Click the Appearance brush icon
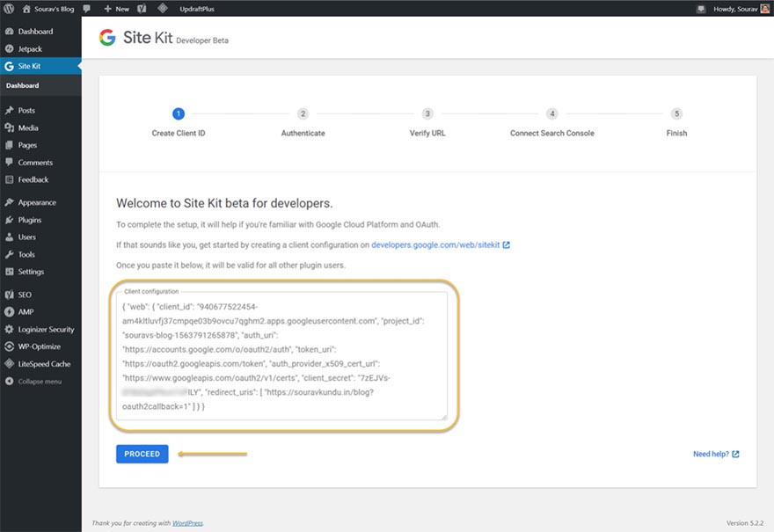Screen dimensions: 774x532 9,202
